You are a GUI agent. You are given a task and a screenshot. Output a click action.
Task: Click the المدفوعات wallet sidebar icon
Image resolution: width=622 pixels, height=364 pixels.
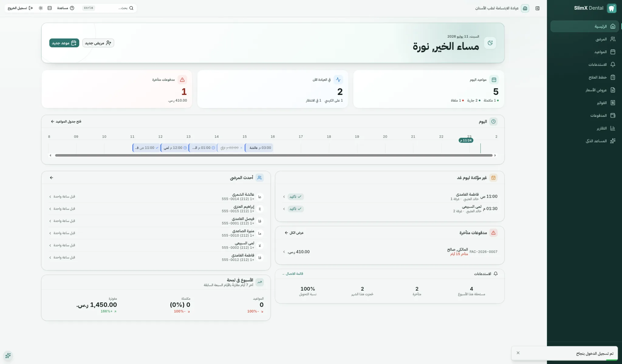pos(613,116)
